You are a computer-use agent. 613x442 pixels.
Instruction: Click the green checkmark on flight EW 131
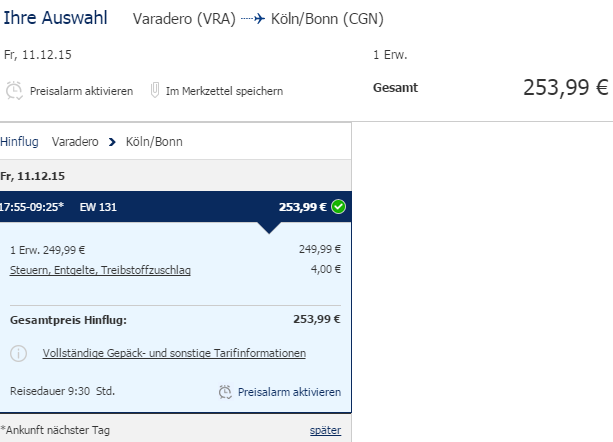click(338, 207)
